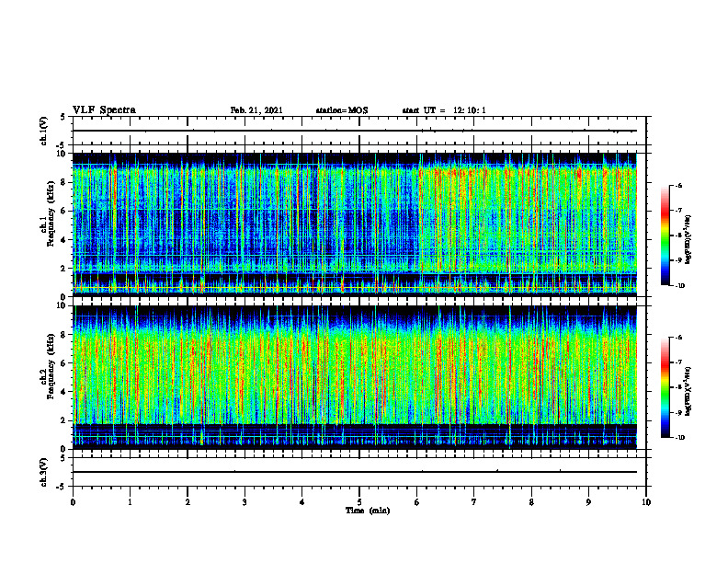This screenshot has height=563, width=728.
Task: Click the ch.2 color bar log(PSD) label
Action: pos(688,391)
